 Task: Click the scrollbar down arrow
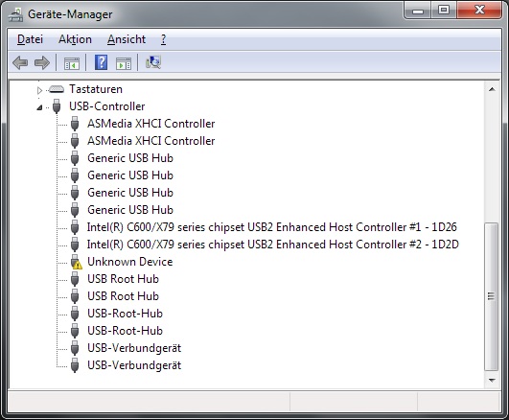(x=492, y=381)
